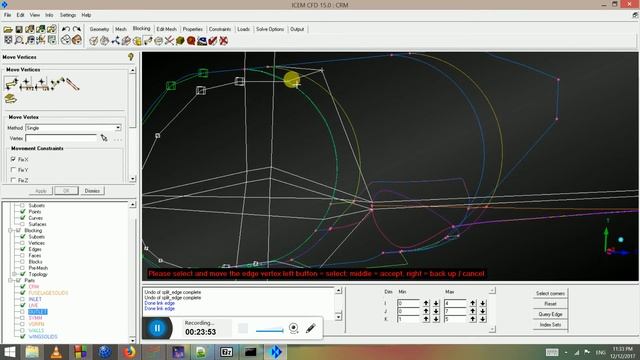Image resolution: width=640 pixels, height=360 pixels.
Task: Click the Vertex input field
Action: click(61, 138)
